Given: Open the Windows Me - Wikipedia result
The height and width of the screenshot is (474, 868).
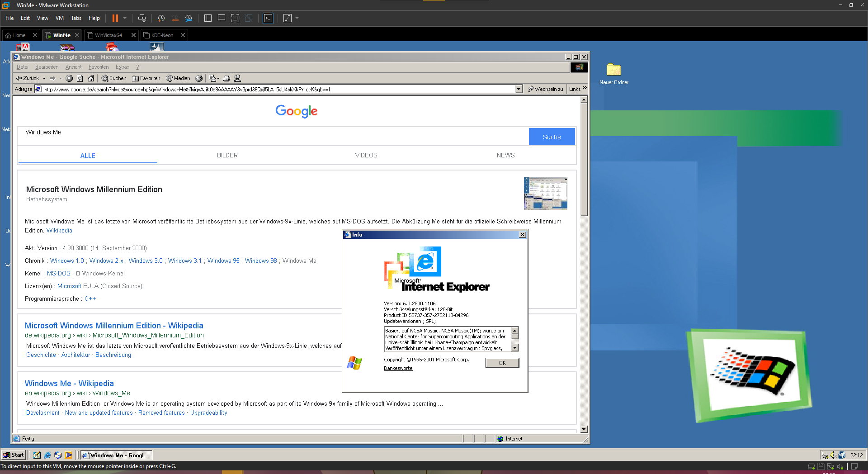Looking at the screenshot, I should pyautogui.click(x=69, y=383).
